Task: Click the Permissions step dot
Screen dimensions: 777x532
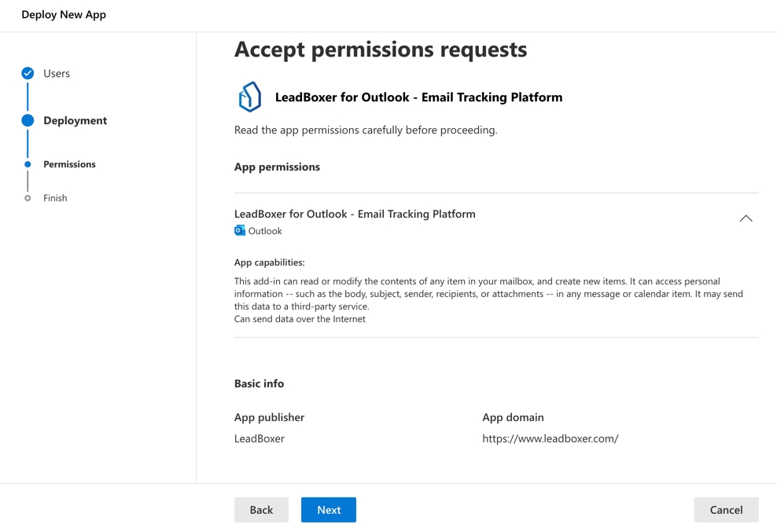Action: pyautogui.click(x=28, y=164)
